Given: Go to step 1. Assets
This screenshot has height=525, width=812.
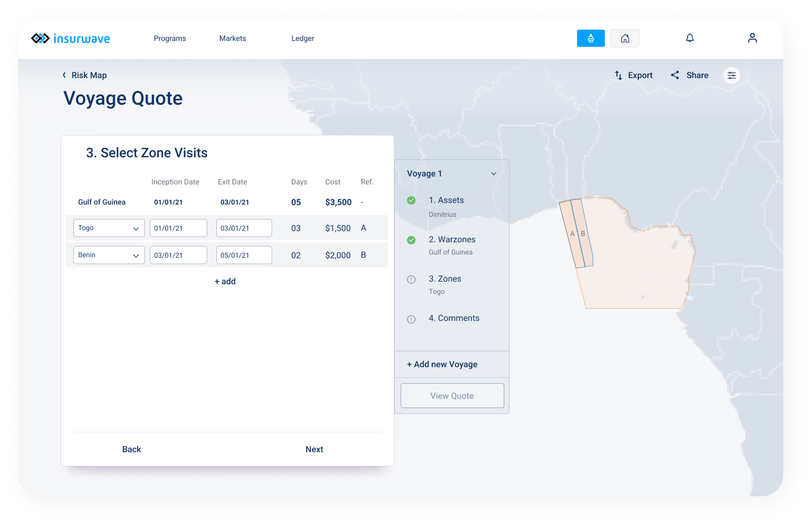Looking at the screenshot, I should click(446, 200).
